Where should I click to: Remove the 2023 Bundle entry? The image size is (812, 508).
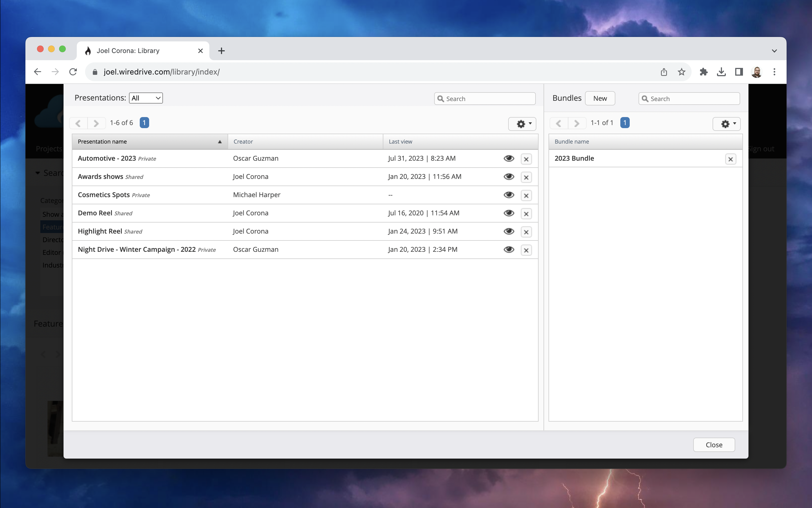pos(730,159)
